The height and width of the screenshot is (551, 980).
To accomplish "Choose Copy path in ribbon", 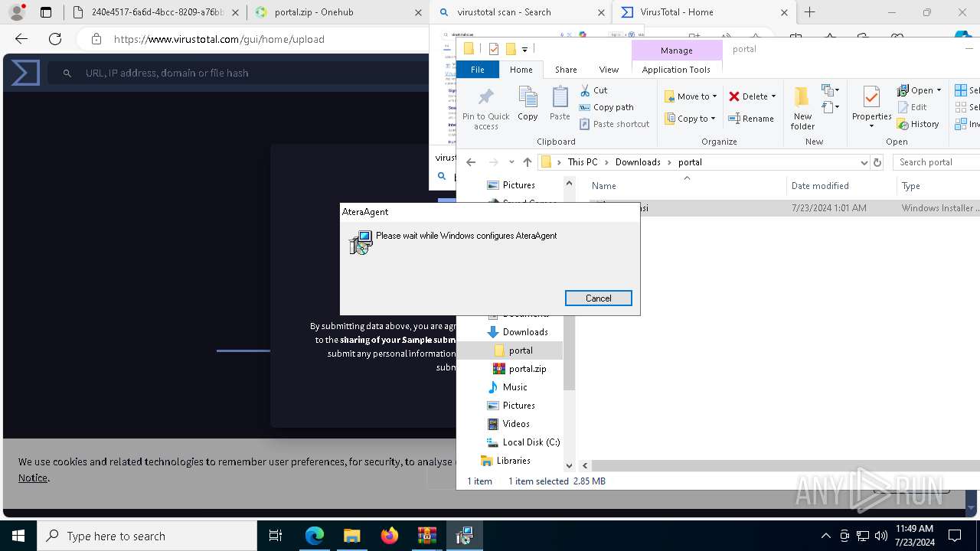I will (606, 107).
